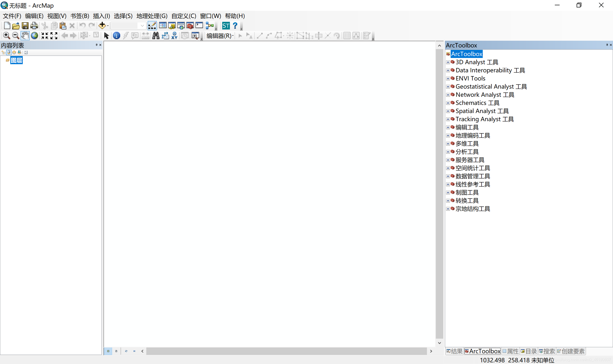This screenshot has width=613, height=364.
Task: Switch to the 属性 tab
Action: point(511,351)
